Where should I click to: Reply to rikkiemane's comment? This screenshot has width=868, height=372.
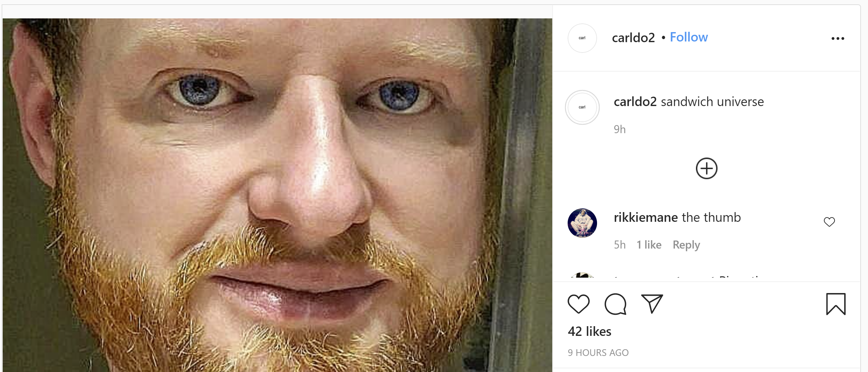pyautogui.click(x=686, y=245)
